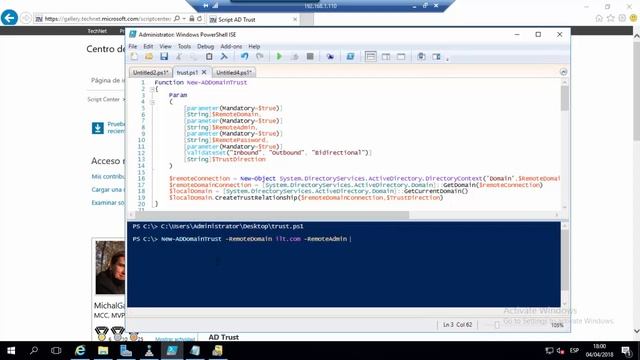Close the trust.ps1 tab

tap(204, 72)
